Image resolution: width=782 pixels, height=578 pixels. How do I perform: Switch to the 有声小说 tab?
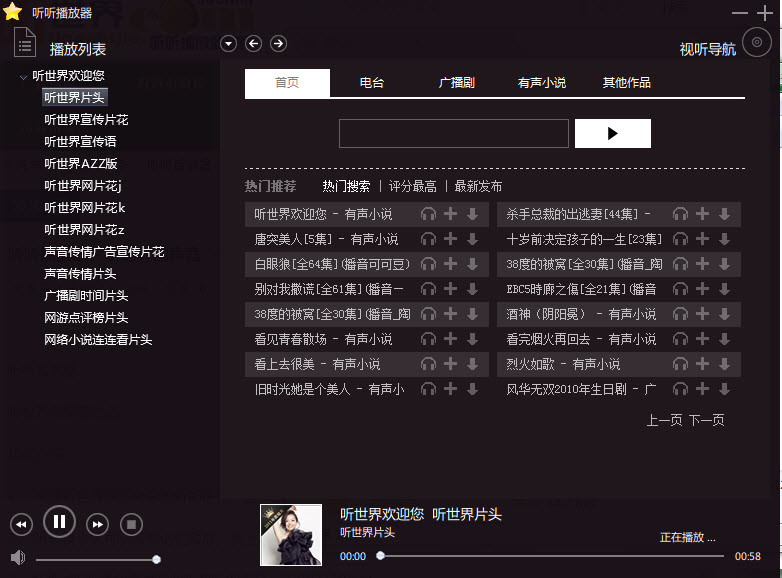pyautogui.click(x=542, y=83)
